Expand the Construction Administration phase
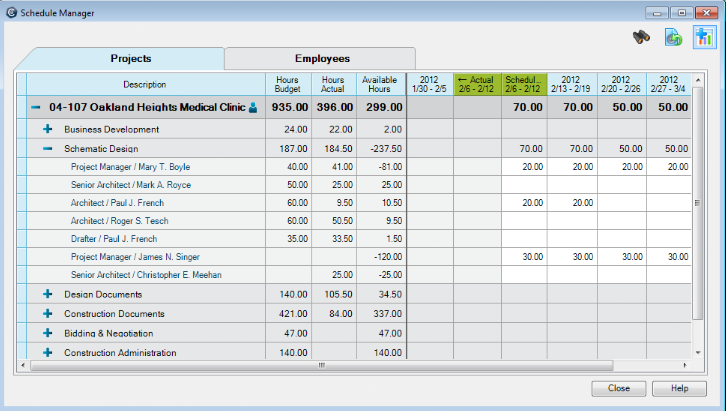Image resolution: width=726 pixels, height=411 pixels. point(47,352)
